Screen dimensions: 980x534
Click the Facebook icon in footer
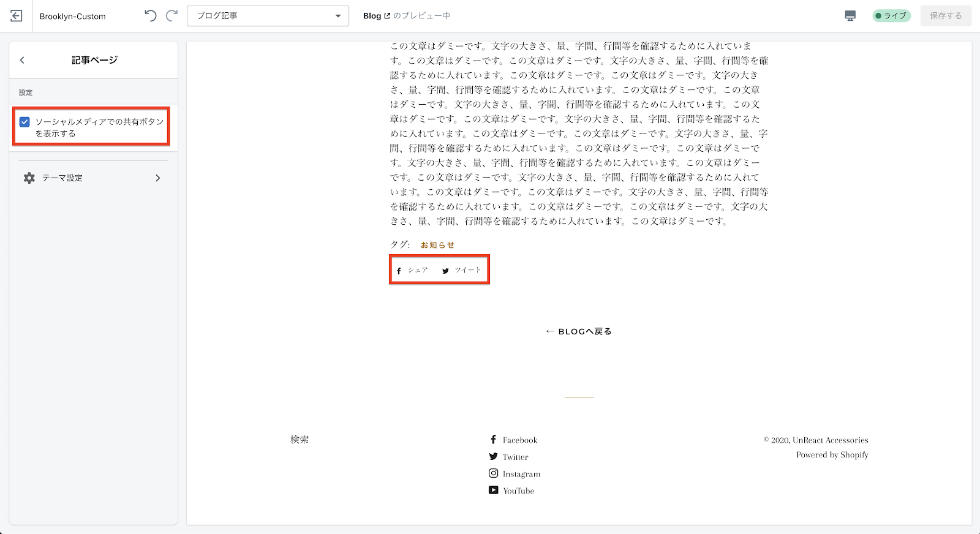tap(493, 440)
